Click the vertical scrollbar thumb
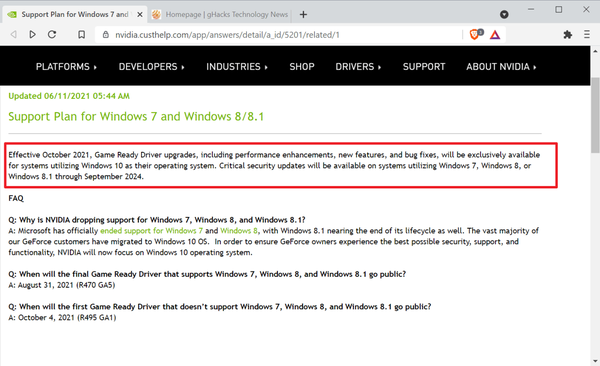 pyautogui.click(x=595, y=115)
